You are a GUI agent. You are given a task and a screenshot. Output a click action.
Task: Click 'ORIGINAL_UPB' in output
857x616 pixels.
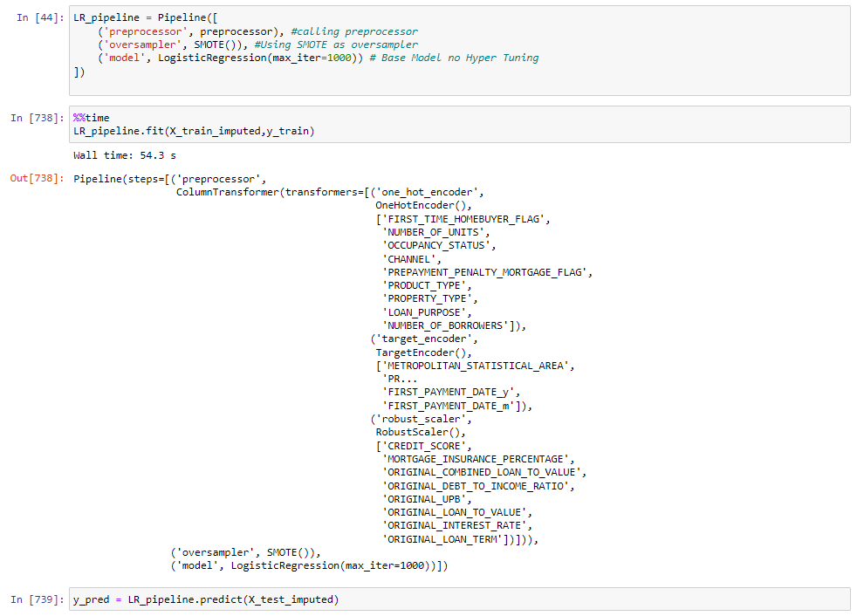coord(427,499)
